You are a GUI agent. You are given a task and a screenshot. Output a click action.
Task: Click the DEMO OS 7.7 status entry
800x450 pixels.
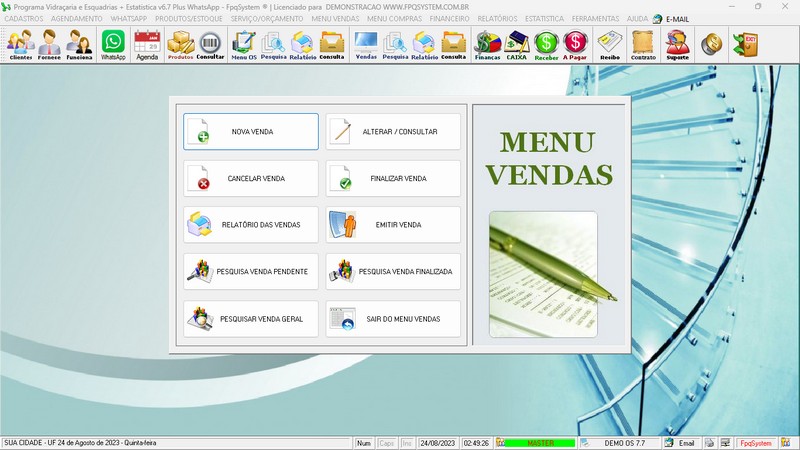[x=624, y=443]
